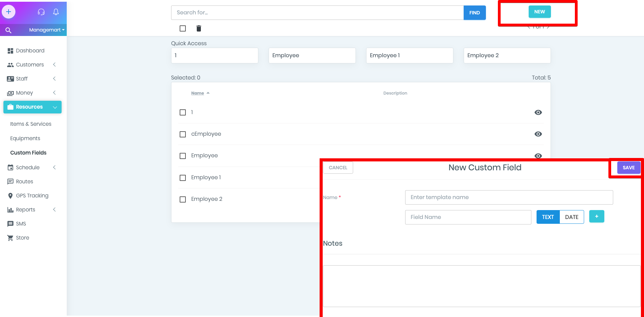Screen dimensions: 644x317
Task: Open the Managemart account dropdown
Action: (47, 30)
